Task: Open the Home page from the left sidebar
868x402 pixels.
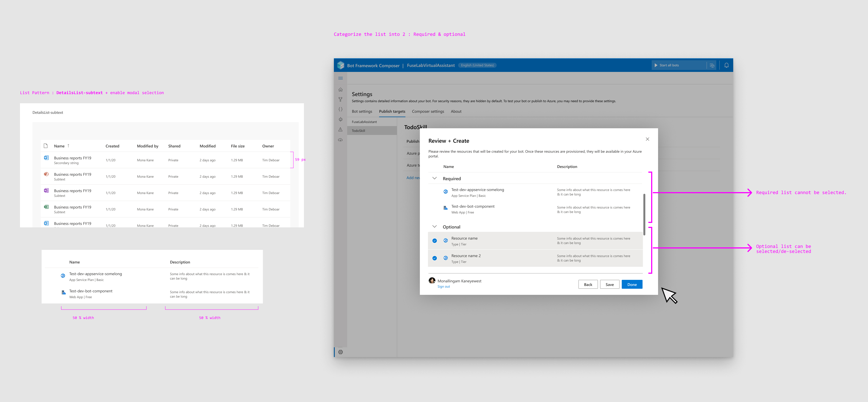Action: click(x=341, y=89)
